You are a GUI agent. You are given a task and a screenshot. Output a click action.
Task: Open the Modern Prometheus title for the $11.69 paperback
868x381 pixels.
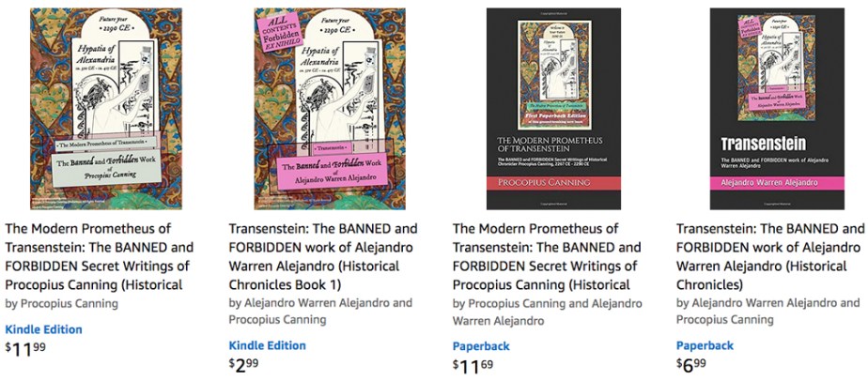547,256
